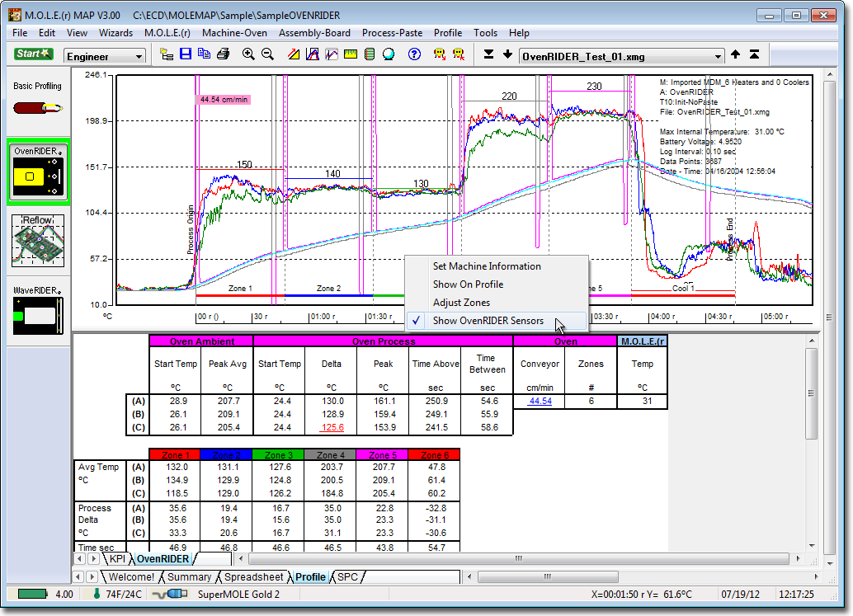Click the green notes list icon
The width and height of the screenshot is (853, 616).
(370, 54)
